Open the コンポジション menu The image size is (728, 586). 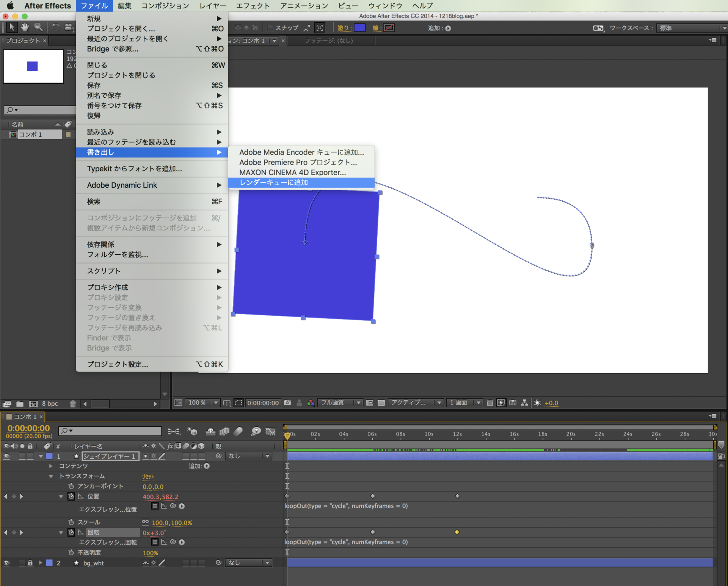coord(165,6)
